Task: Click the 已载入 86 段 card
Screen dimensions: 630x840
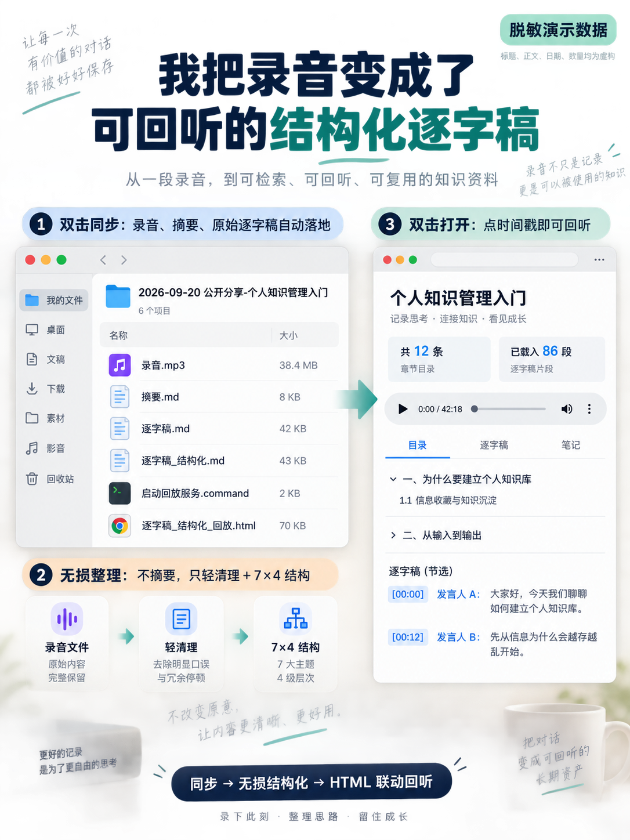Action: [552, 359]
